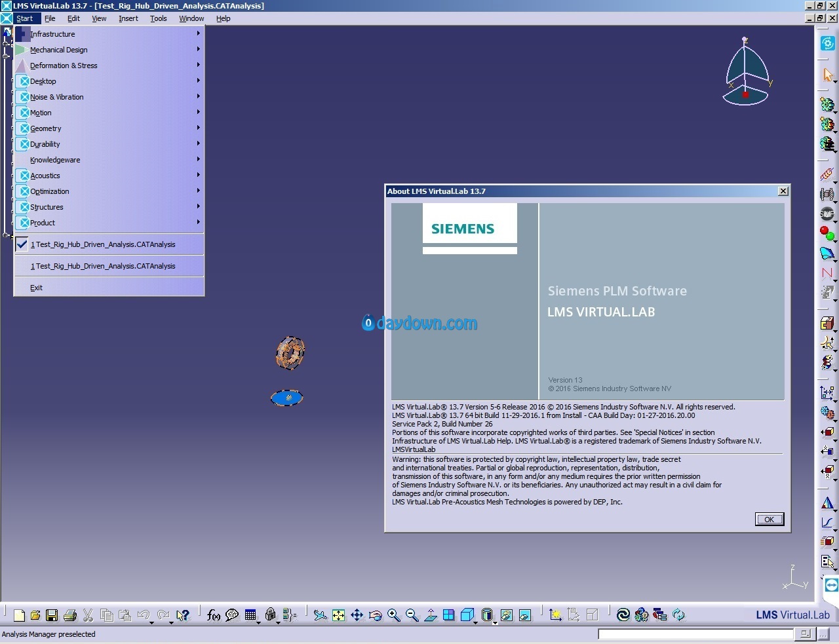The image size is (839, 644).
Task: Click the Zoom In magnifier
Action: tap(393, 615)
